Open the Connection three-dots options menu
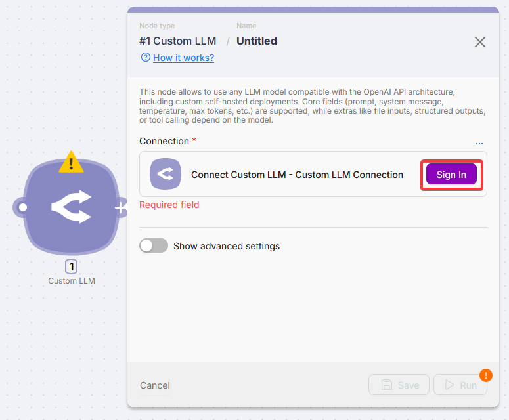Viewport: 509px width, 420px height. coord(479,142)
